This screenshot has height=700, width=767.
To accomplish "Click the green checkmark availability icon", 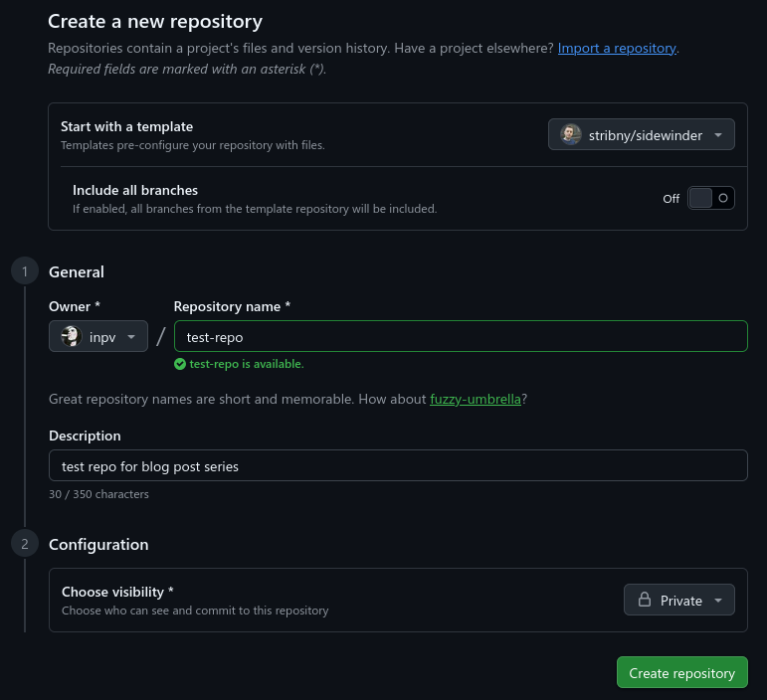I will (180, 364).
